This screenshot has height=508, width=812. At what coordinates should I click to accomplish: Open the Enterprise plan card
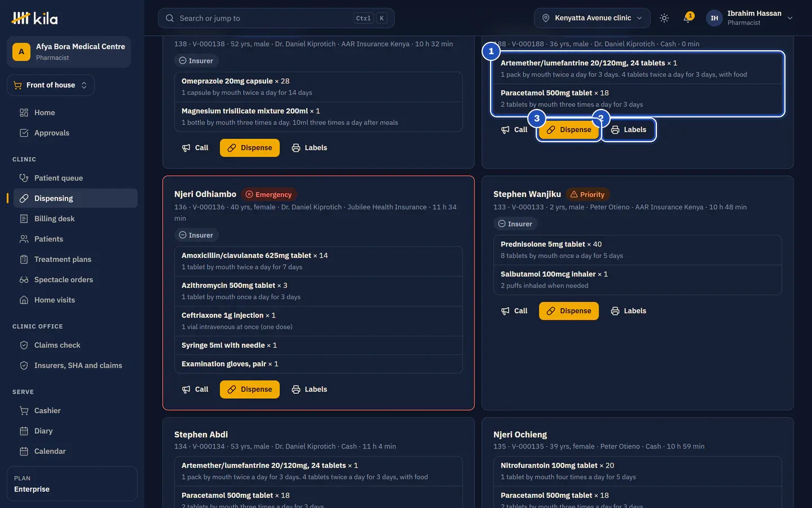72,484
